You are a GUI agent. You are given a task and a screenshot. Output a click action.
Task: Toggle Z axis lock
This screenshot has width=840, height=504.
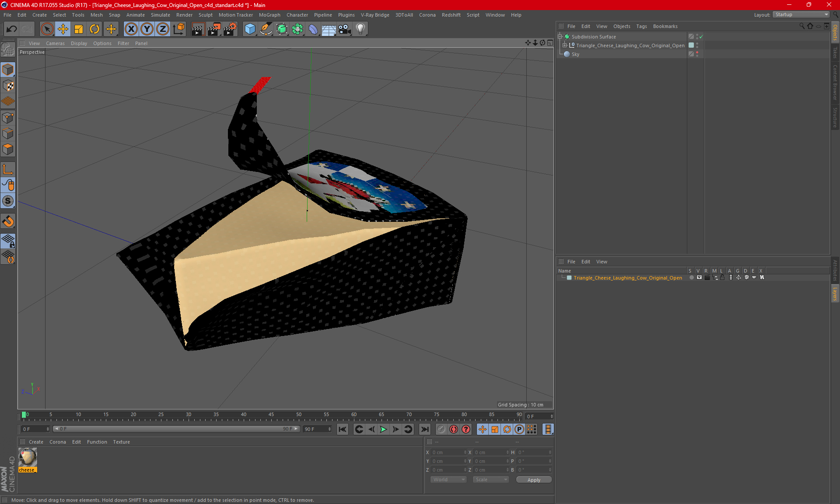point(163,29)
